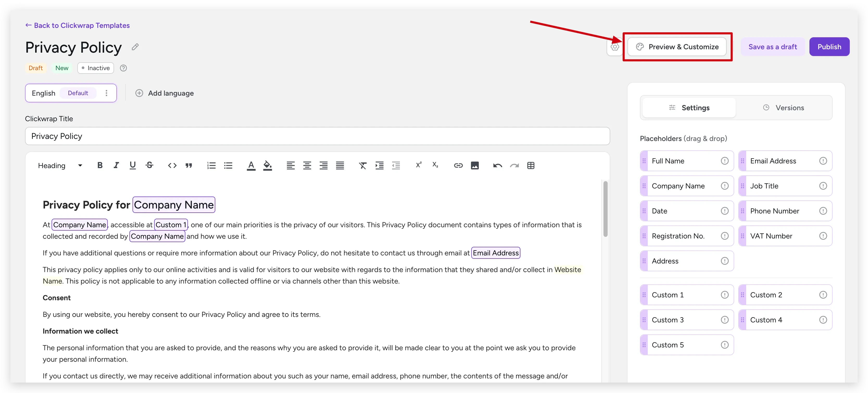Click the edit pencil beside Privacy Policy title
The width and height of the screenshot is (868, 393).
pyautogui.click(x=135, y=47)
